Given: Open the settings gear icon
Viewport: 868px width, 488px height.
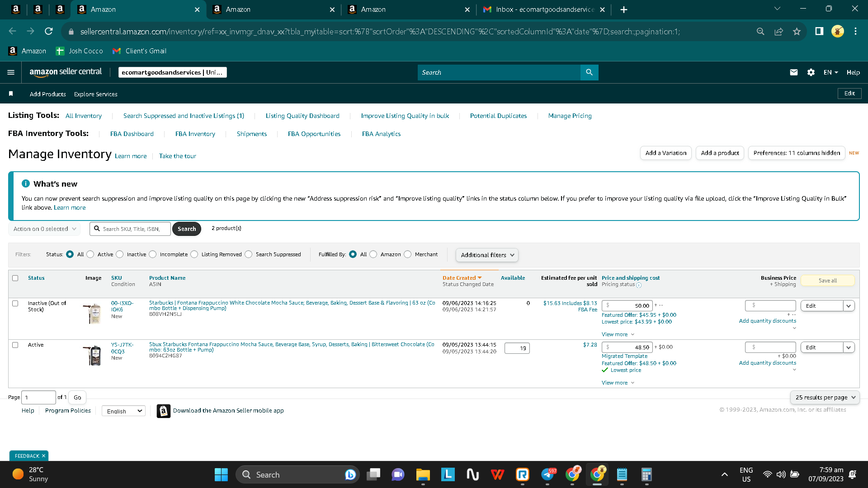Looking at the screenshot, I should tap(811, 72).
